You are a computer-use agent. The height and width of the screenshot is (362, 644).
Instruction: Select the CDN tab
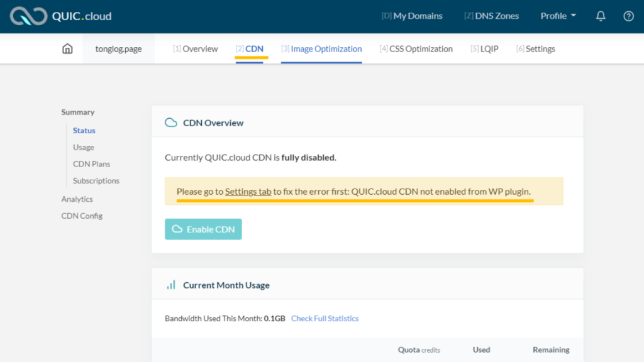click(249, 48)
